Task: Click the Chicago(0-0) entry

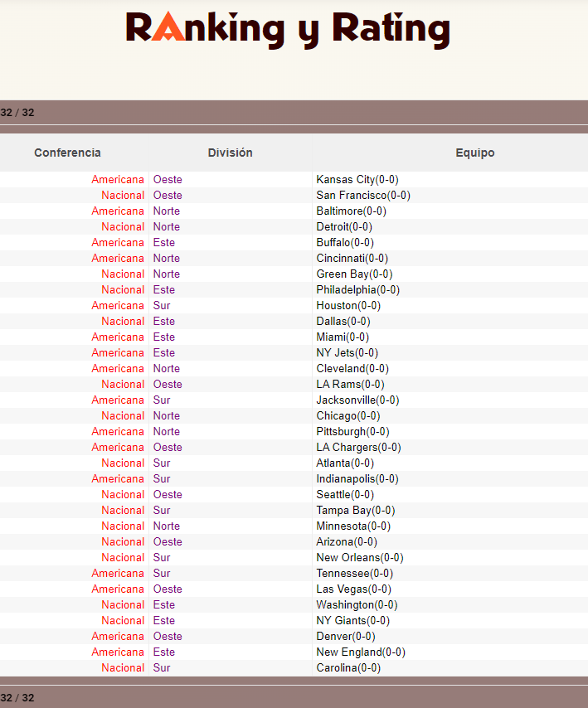Action: point(347,416)
